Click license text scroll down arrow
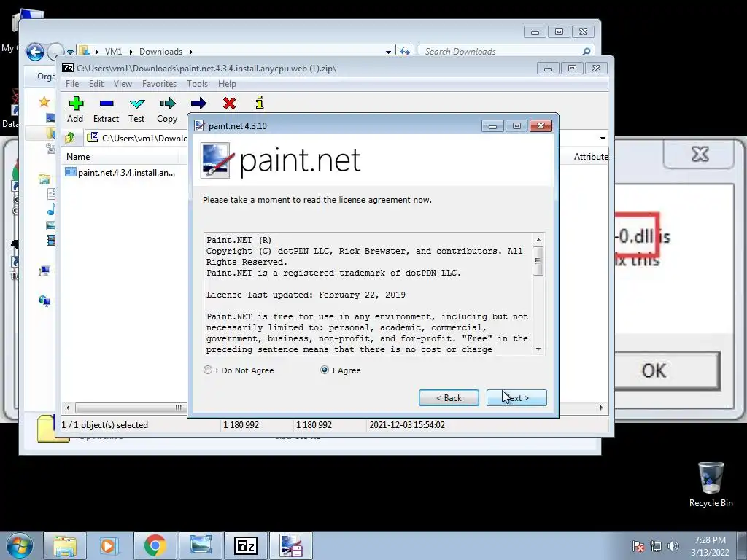The image size is (747, 560). coord(538,349)
